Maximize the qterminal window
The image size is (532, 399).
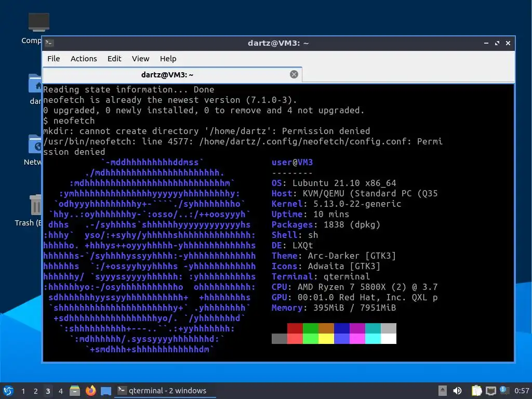pos(497,43)
